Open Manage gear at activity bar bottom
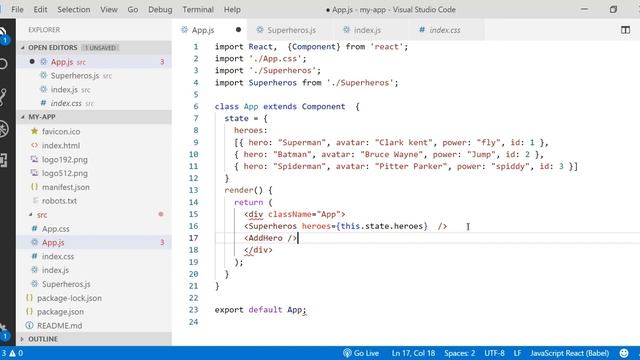Image resolution: width=640 pixels, height=360 pixels. pos(3,331)
